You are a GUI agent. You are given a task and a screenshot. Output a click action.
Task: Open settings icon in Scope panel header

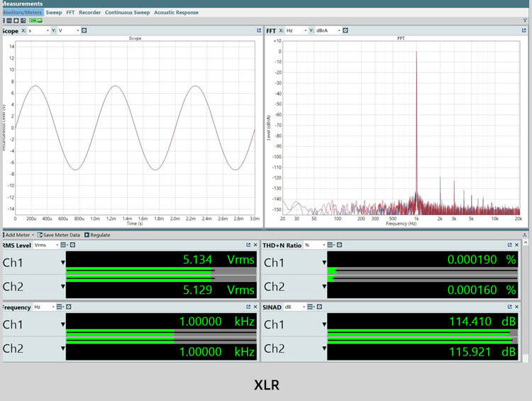pos(84,31)
